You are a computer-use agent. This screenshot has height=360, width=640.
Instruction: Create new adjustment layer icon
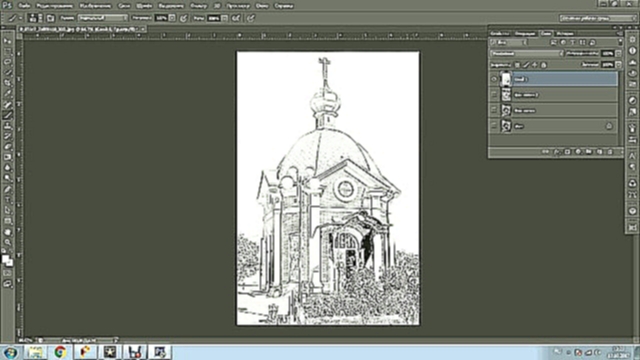(x=578, y=152)
